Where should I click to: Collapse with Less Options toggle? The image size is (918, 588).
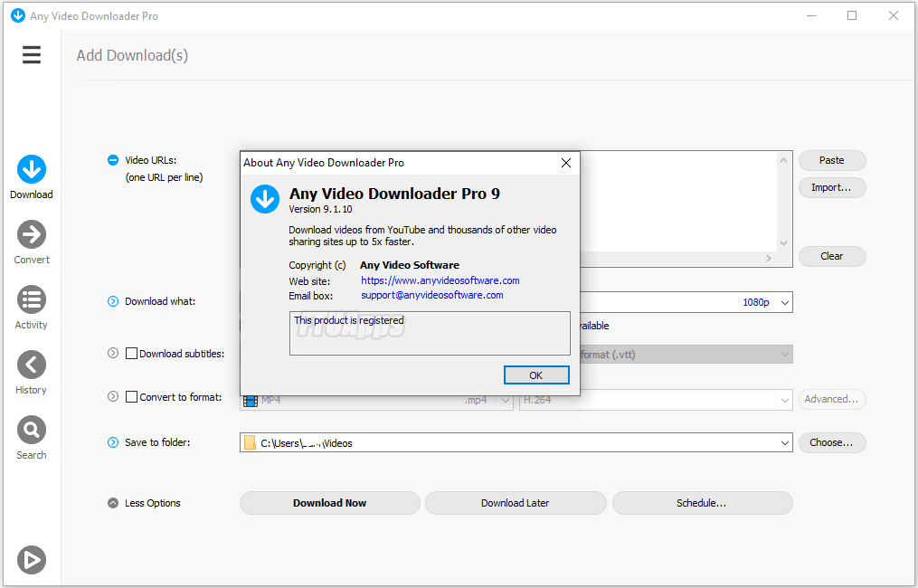tap(113, 502)
